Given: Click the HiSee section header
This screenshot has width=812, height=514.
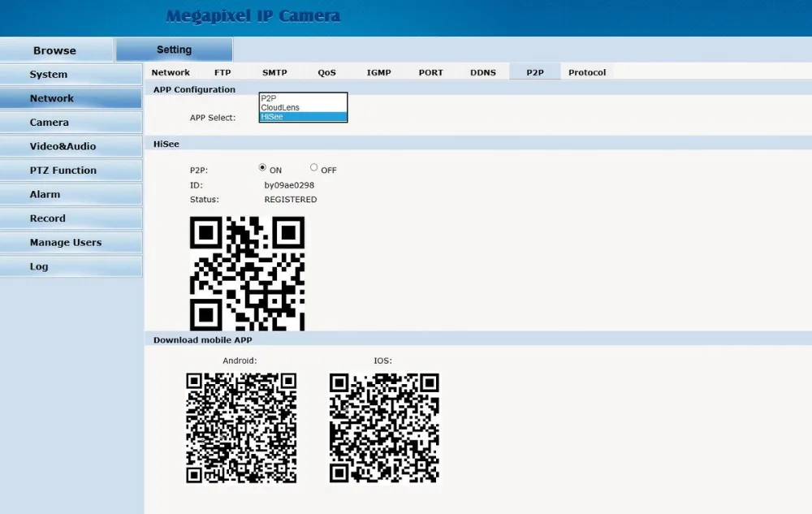Looking at the screenshot, I should (x=166, y=144).
